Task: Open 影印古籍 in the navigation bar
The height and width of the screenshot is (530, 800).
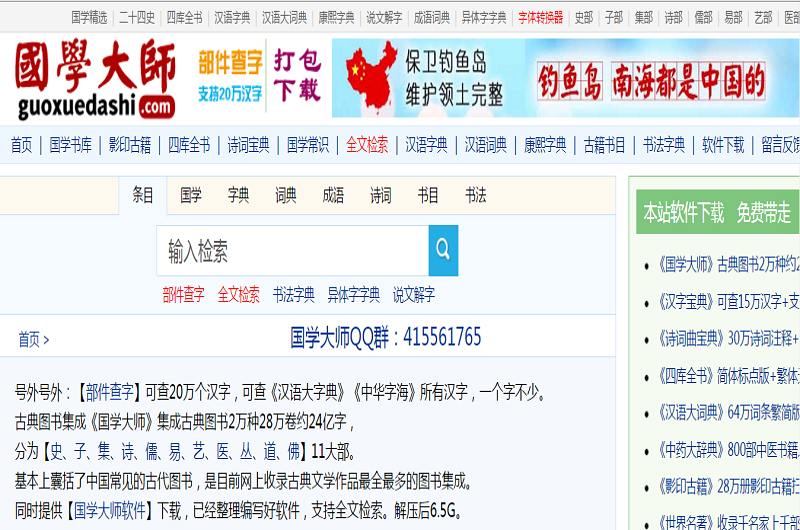Action: click(x=130, y=145)
